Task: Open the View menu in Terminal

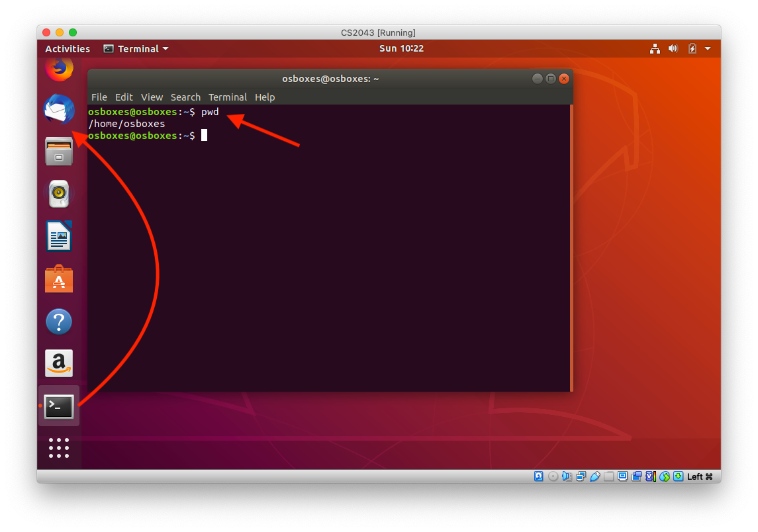Action: (152, 97)
